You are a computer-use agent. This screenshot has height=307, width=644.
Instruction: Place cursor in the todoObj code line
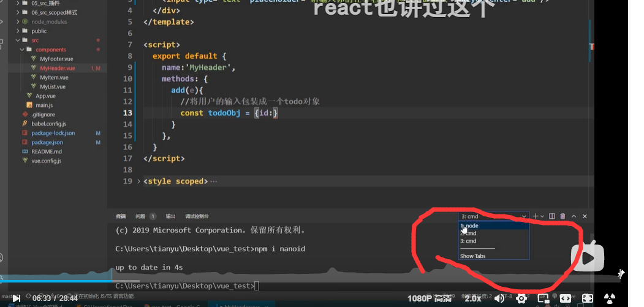[229, 113]
